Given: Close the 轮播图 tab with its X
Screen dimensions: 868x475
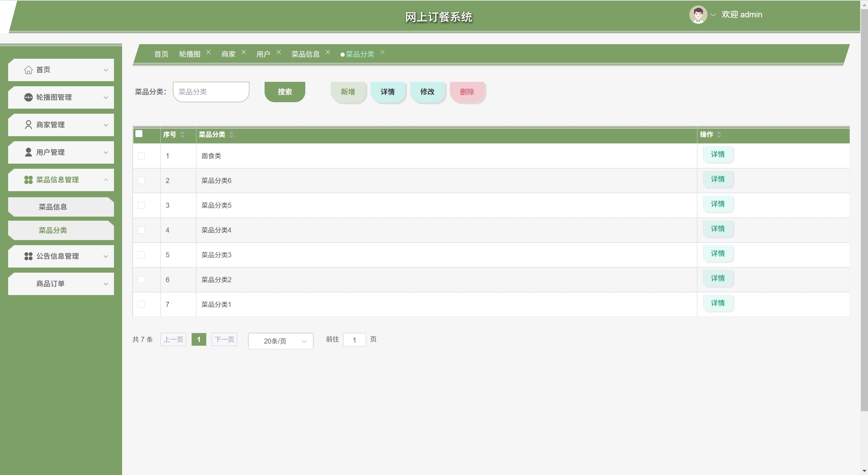Looking at the screenshot, I should [x=209, y=52].
